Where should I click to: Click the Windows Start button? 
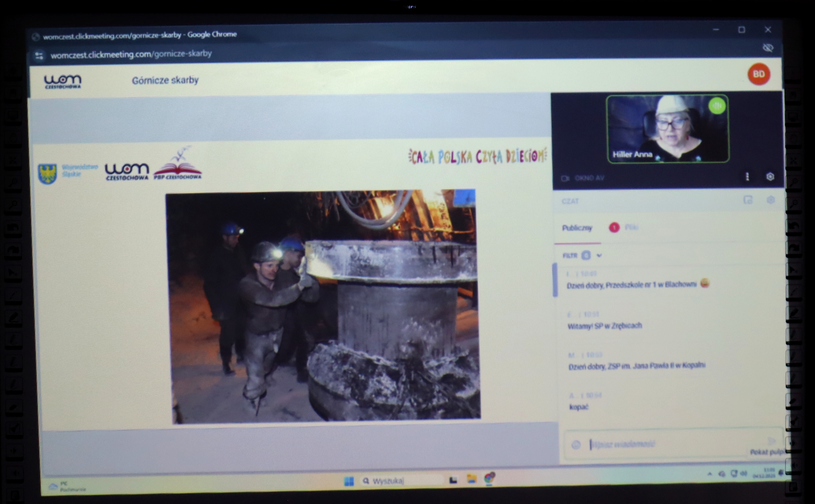[349, 481]
